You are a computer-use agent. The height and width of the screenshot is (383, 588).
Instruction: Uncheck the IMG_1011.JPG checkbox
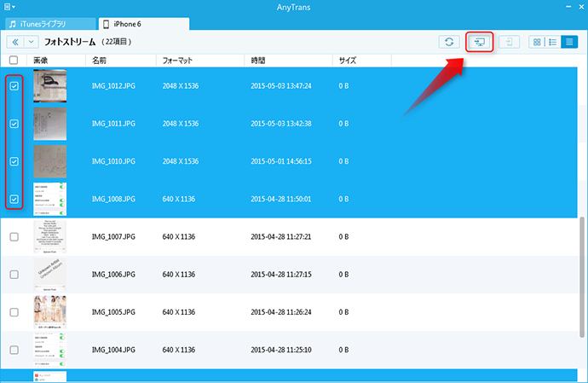[14, 124]
